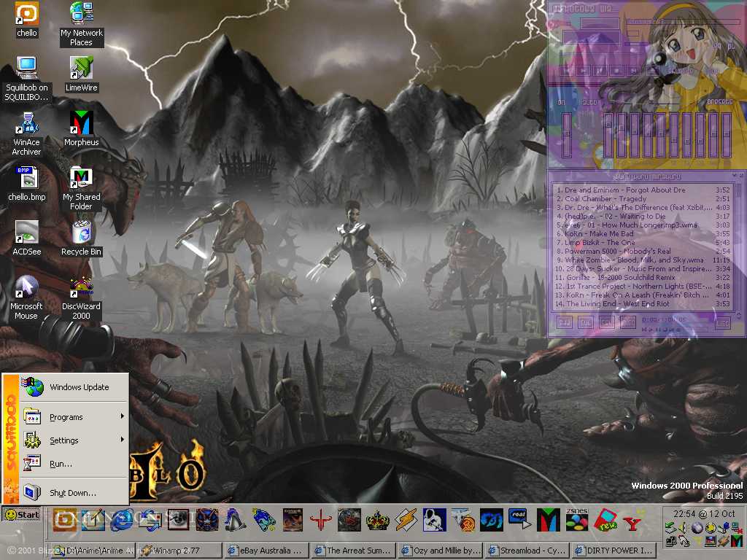
Task: Select KoRn - Make Me Bad track
Action: tap(643, 234)
